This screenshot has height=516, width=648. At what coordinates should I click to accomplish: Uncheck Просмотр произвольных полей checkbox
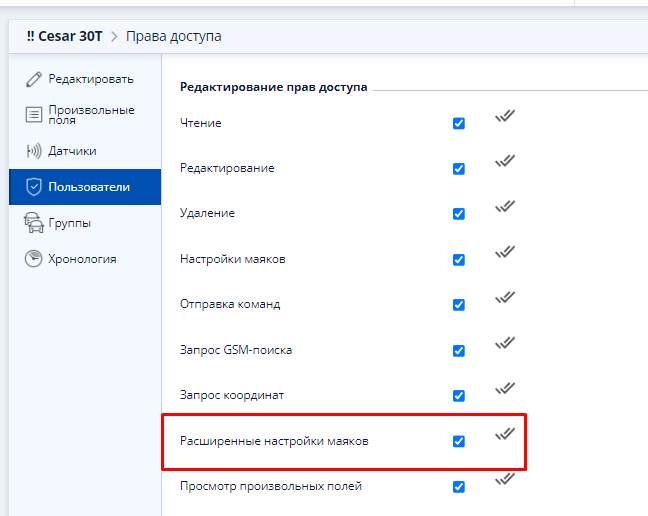[459, 487]
